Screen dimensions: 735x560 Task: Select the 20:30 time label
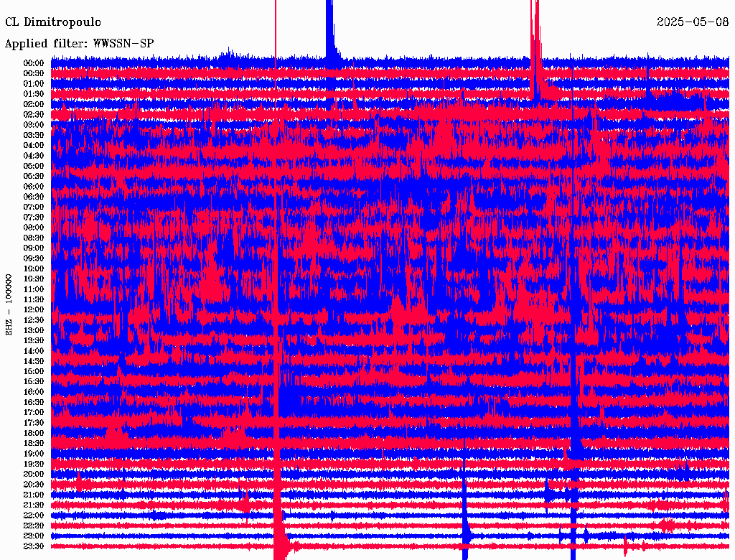[x=34, y=485]
